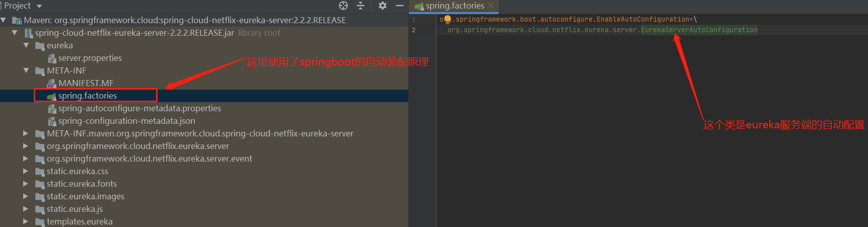The image size is (868, 227).
Task: Click EurekaServerAutoConfiguration in the editor
Action: pos(699,30)
